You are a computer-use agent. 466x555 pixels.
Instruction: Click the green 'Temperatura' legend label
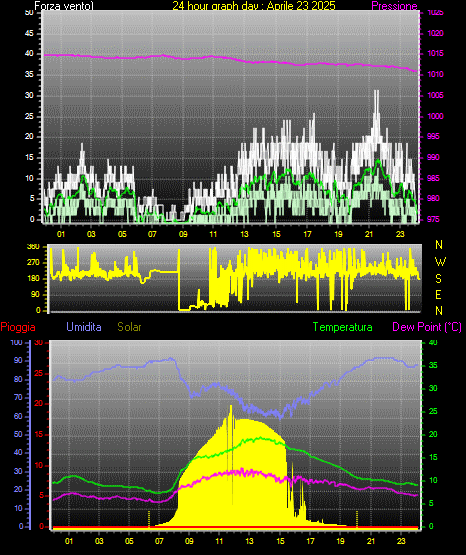(343, 327)
